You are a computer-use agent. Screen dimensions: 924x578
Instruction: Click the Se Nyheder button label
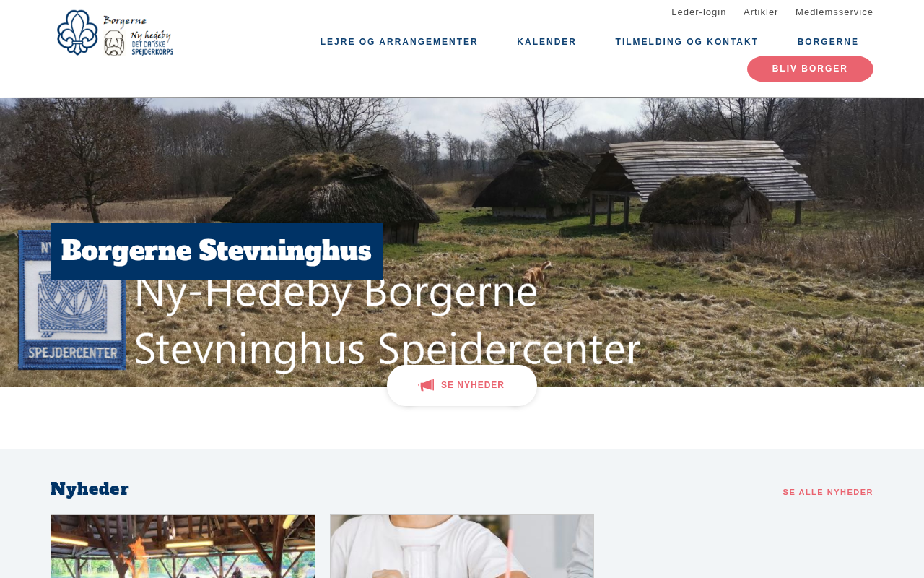[x=473, y=385]
